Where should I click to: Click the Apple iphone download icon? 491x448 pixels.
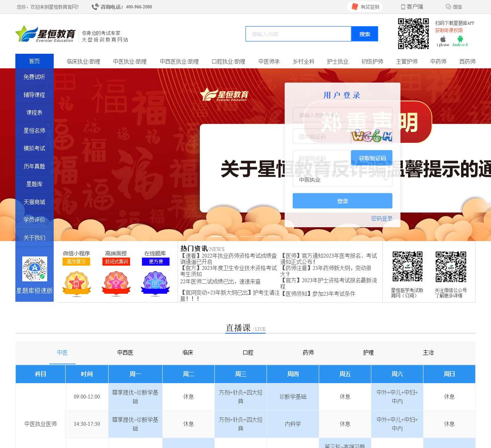[x=443, y=39]
